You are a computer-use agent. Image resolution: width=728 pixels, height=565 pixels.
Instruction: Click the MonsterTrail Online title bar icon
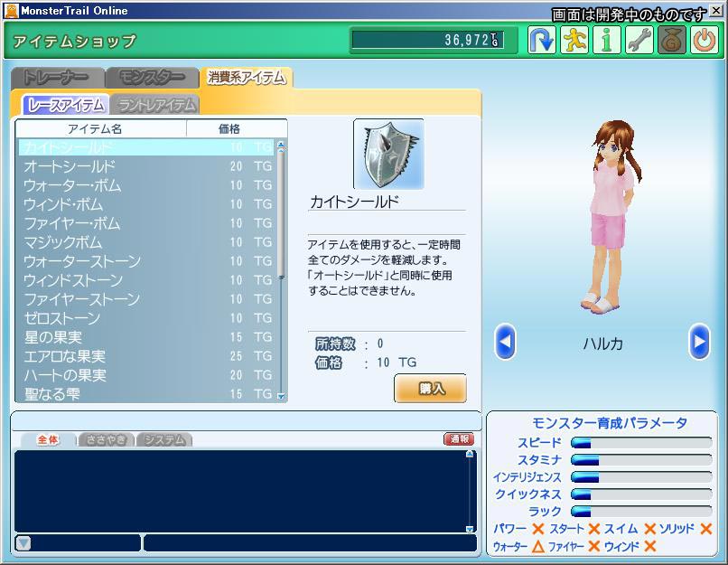[11, 11]
